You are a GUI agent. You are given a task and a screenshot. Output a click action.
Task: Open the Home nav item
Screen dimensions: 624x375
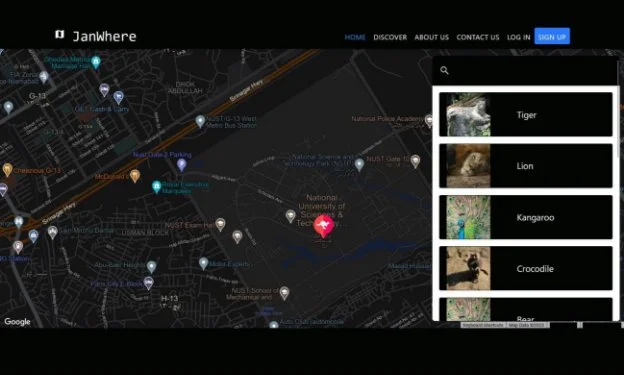[355, 37]
